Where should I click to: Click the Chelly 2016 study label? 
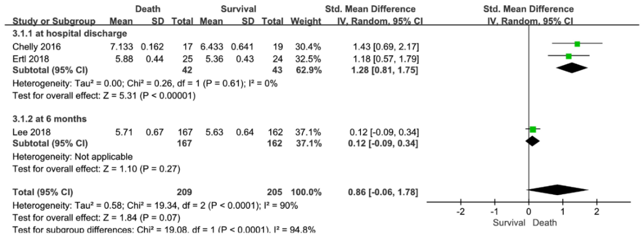tap(37, 47)
